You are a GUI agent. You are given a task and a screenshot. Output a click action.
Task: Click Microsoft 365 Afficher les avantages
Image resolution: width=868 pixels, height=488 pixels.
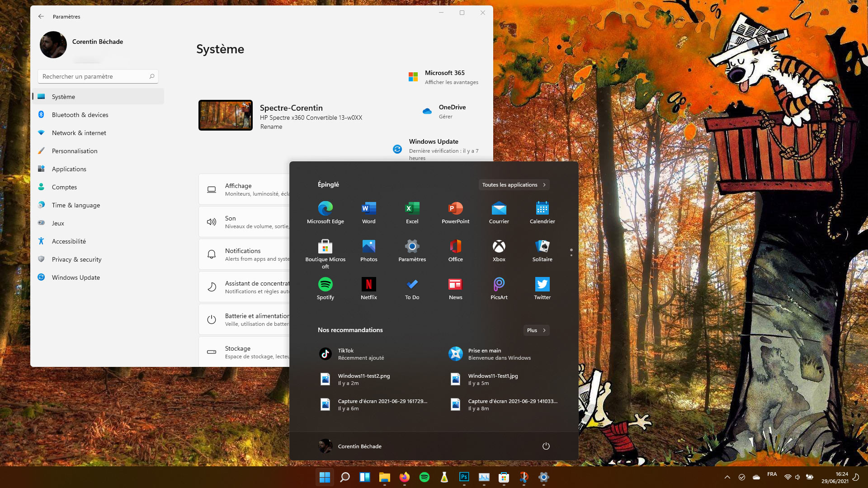443,77
